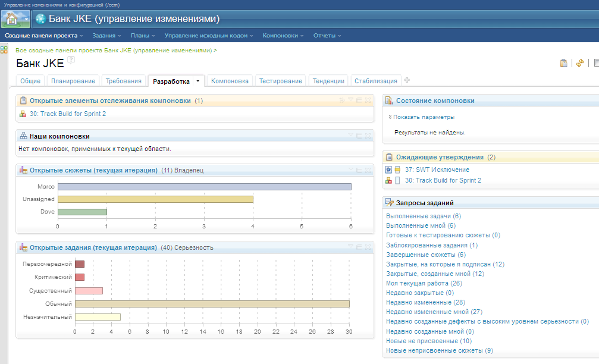Click the Существенный bar in the severity chart

89,291
